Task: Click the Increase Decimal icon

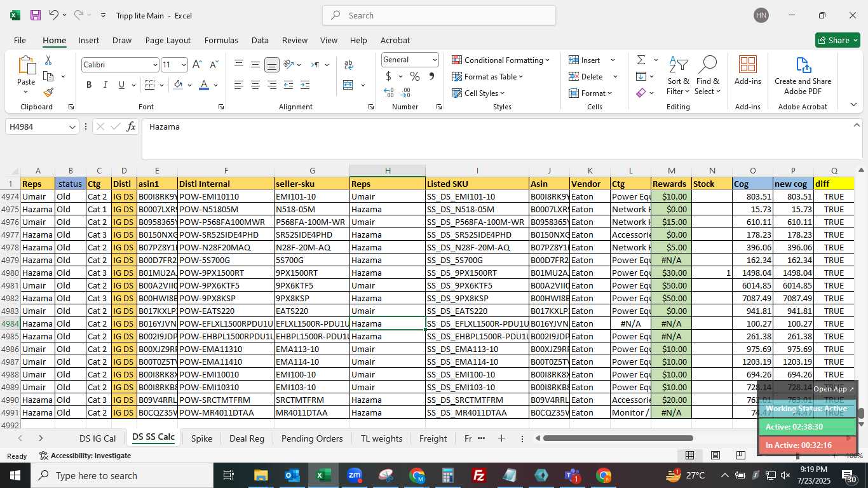Action: pyautogui.click(x=389, y=93)
